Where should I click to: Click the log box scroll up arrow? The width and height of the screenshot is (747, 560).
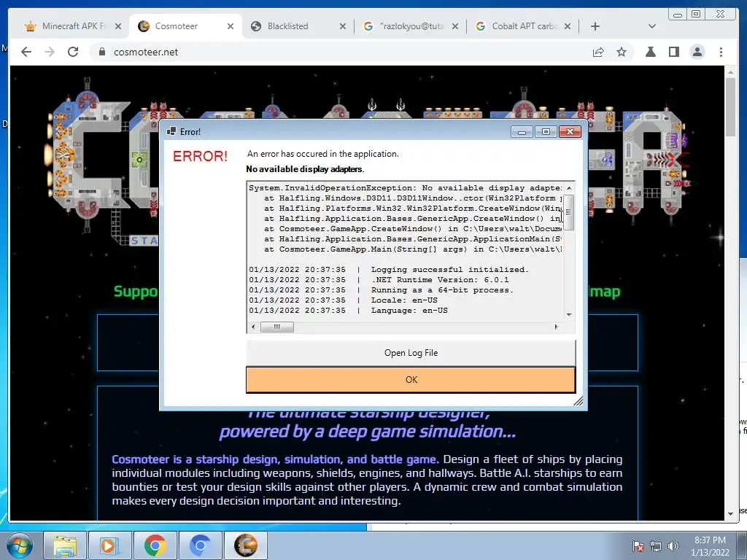tap(569, 188)
